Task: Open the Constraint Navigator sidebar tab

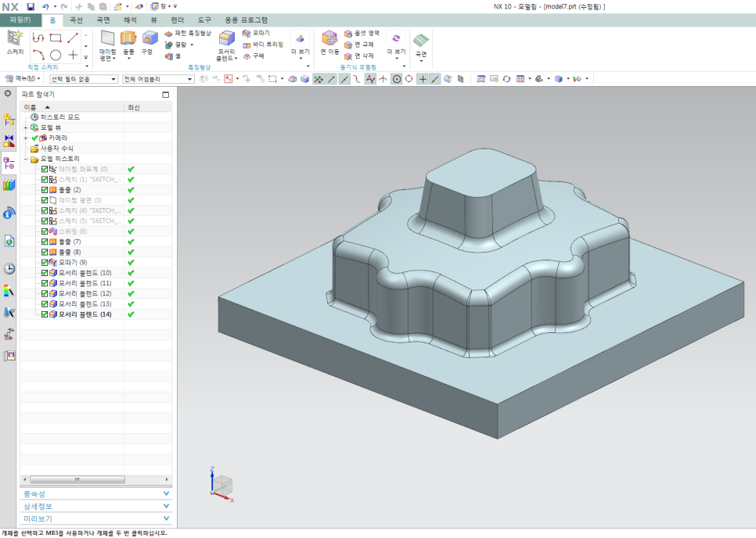Action: click(x=9, y=141)
